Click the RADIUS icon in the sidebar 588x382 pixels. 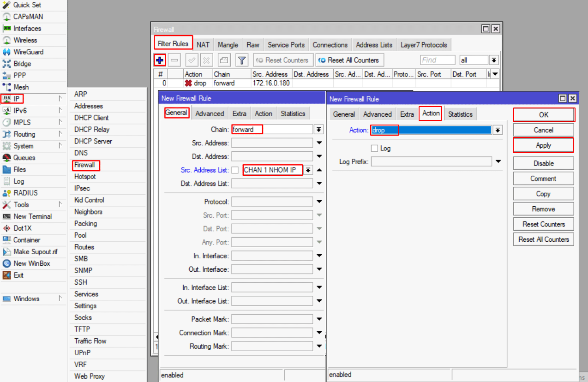(6, 193)
